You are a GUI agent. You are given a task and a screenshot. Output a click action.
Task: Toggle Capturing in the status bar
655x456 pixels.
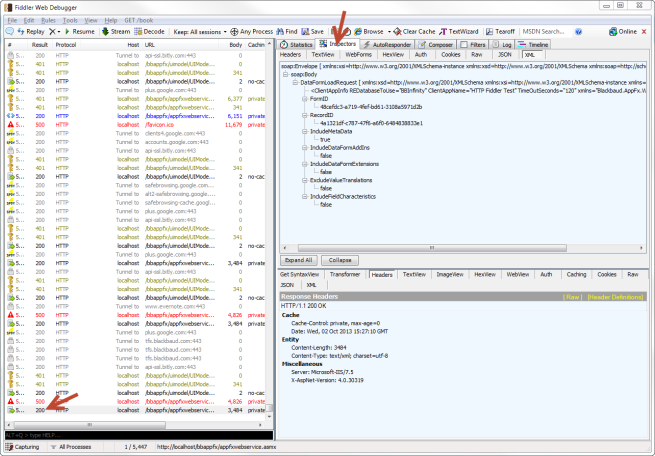point(24,448)
